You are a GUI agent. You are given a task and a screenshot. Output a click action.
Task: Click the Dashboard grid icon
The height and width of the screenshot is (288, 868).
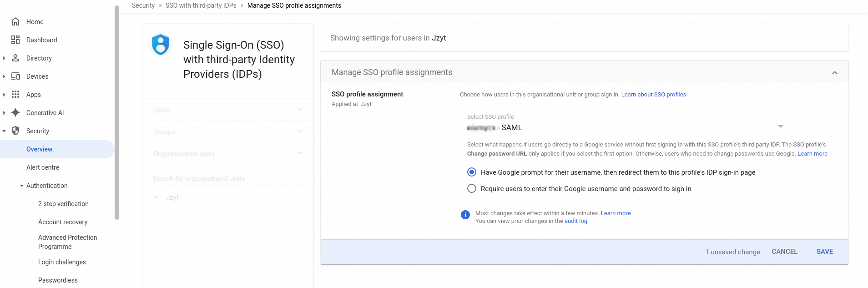pos(15,40)
